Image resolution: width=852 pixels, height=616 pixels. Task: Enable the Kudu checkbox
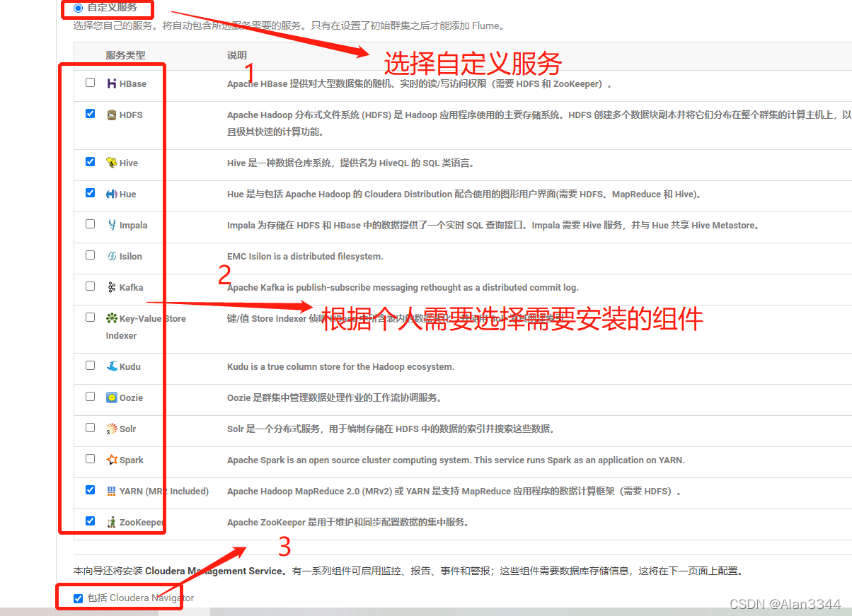[90, 365]
